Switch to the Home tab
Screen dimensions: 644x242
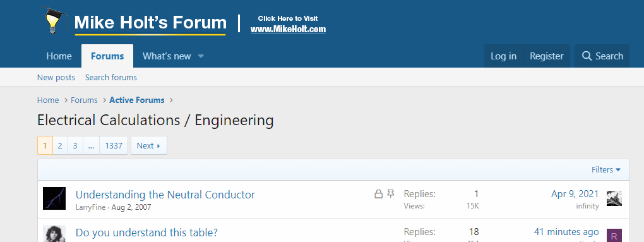click(x=59, y=56)
